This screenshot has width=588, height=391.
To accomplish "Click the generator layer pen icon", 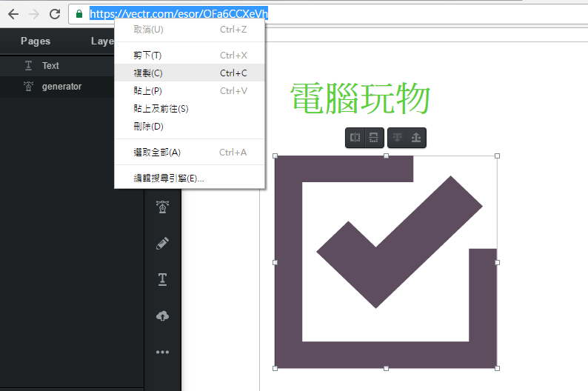I will tap(28, 87).
